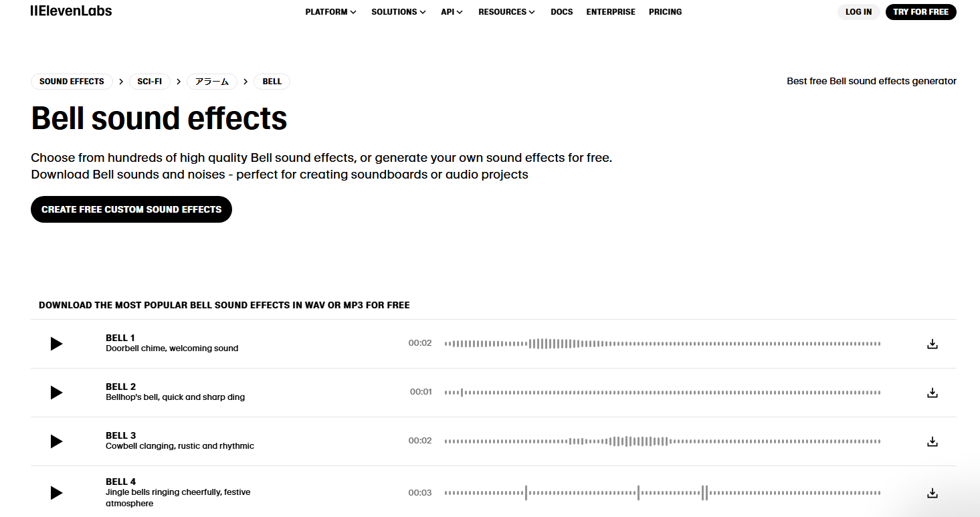Seek along the Bell 1 waveform
Viewport: 980px width, 517px height.
tap(662, 342)
